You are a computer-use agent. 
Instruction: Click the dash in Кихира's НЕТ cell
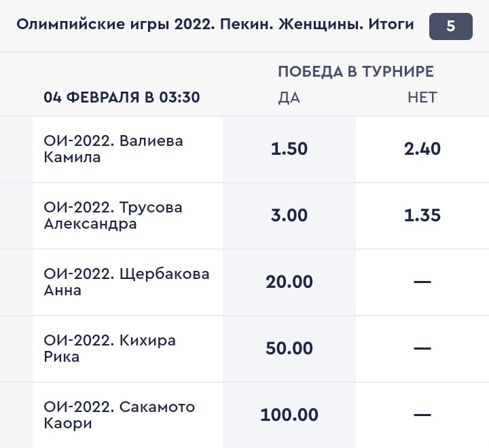[422, 348]
